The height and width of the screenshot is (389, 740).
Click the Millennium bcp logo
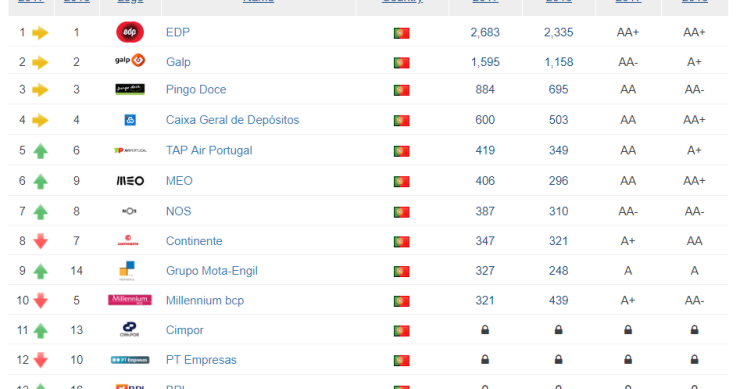(x=130, y=300)
